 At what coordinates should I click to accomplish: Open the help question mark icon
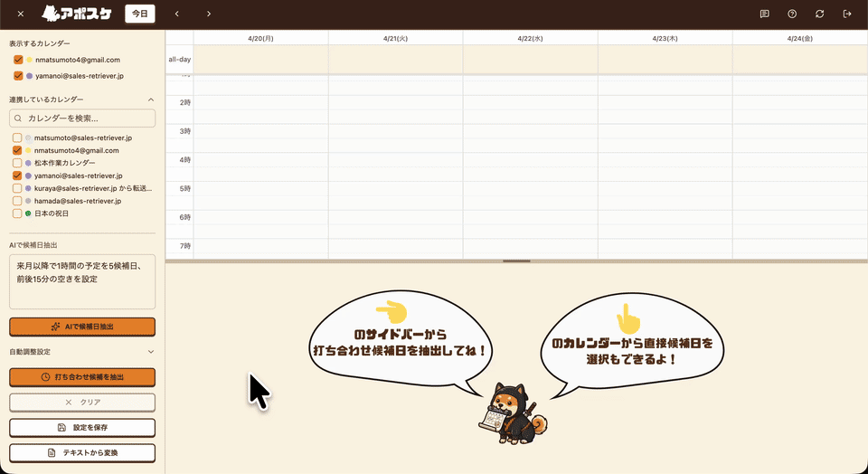(792, 14)
